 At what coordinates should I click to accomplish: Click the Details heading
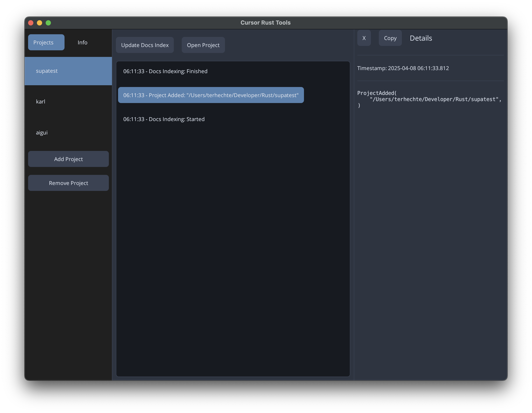(421, 38)
